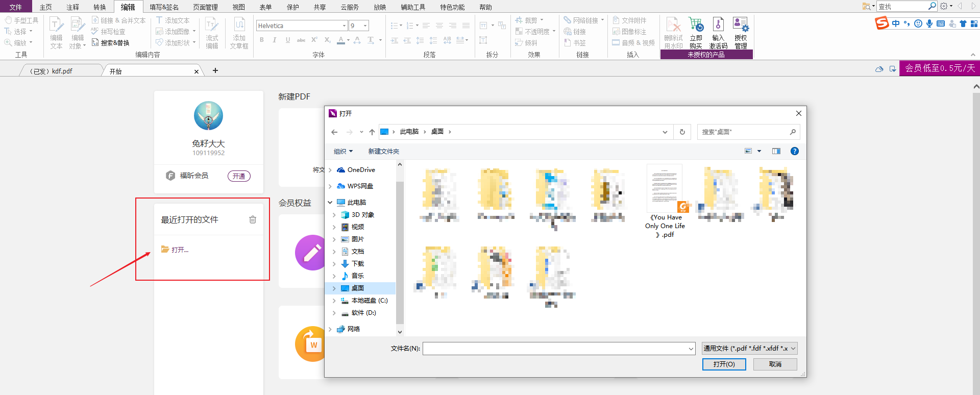Click the 会员低至0.5元/天 promo button
This screenshot has height=395, width=980.
pyautogui.click(x=940, y=68)
